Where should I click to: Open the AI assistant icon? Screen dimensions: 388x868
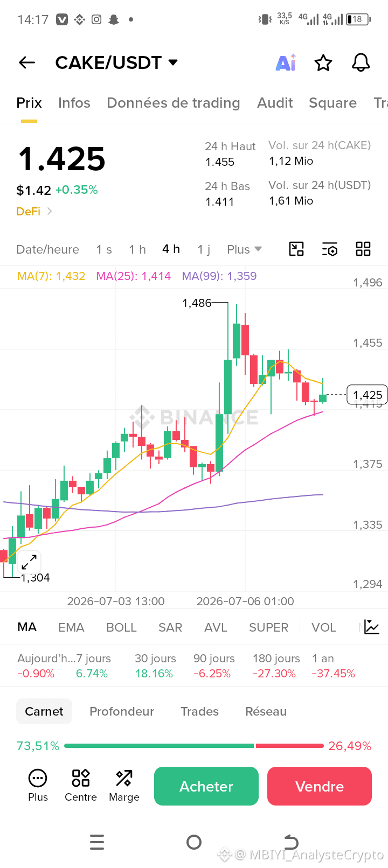pyautogui.click(x=286, y=62)
